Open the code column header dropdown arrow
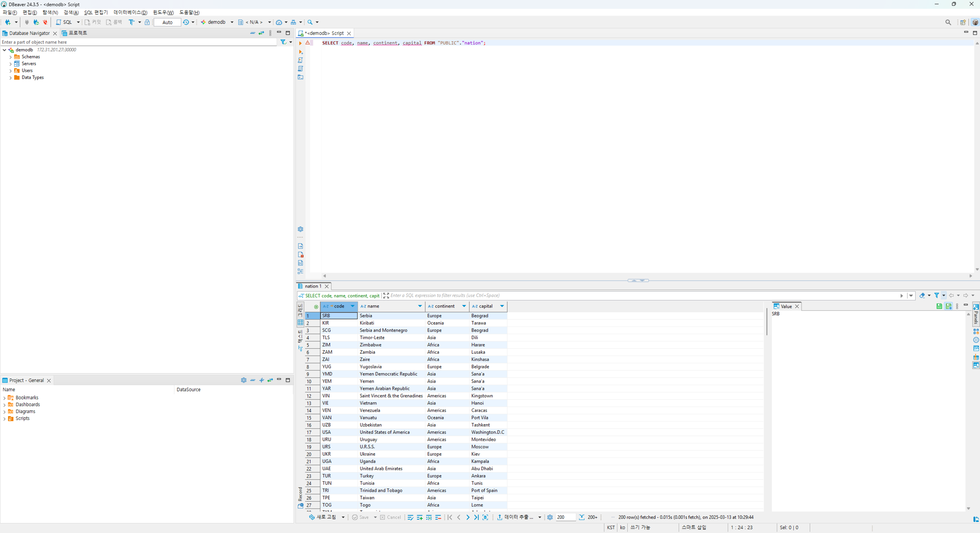The image size is (980, 533). click(x=353, y=306)
